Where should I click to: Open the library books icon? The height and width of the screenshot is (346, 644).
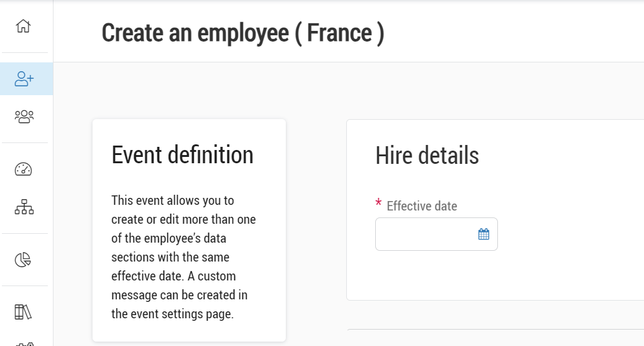tap(23, 311)
